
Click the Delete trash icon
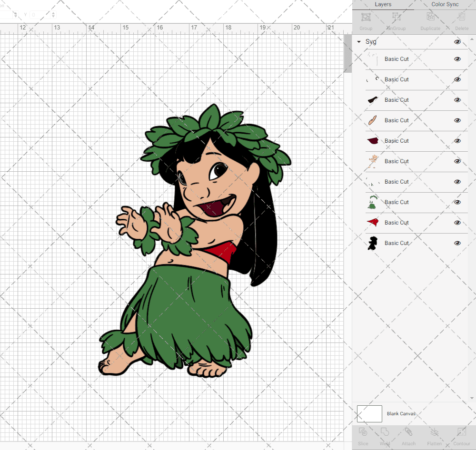click(x=462, y=17)
